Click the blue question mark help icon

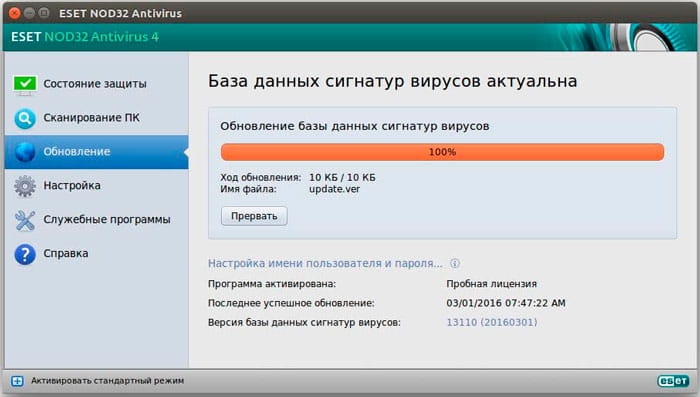[25, 255]
